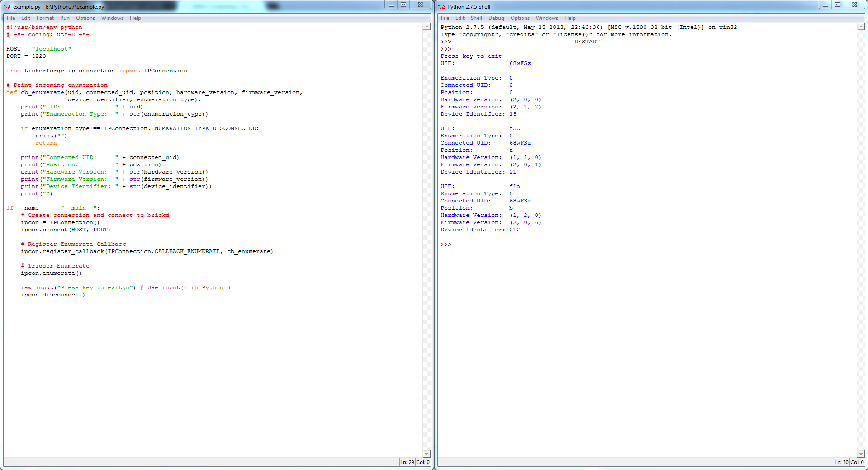
Task: Open the Run menu in editor
Action: [65, 18]
